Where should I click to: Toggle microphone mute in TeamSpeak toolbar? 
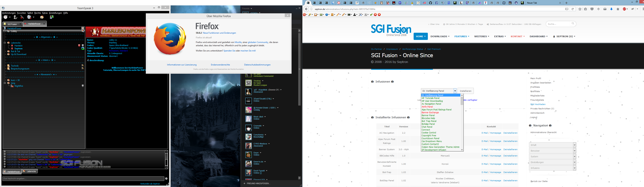tap(22, 17)
